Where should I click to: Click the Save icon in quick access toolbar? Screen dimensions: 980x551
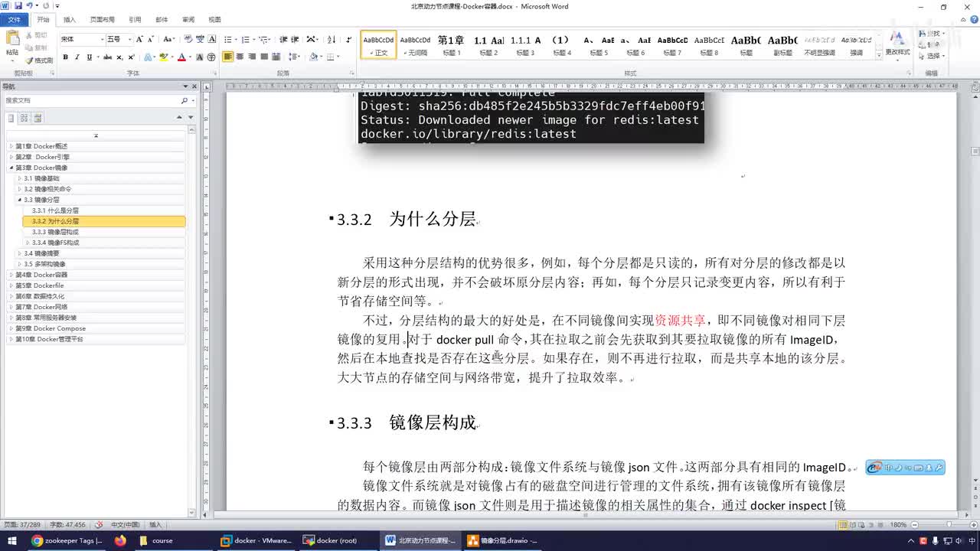click(18, 5)
